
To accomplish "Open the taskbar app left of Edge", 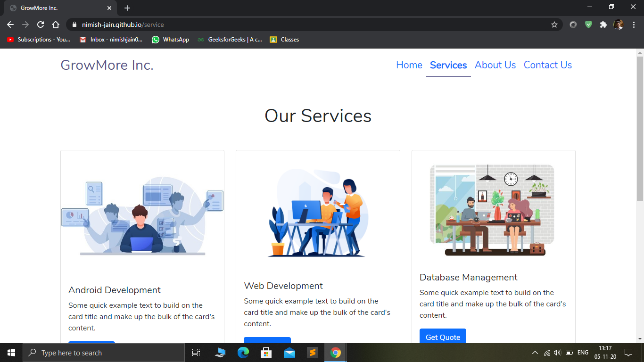I will tap(220, 353).
